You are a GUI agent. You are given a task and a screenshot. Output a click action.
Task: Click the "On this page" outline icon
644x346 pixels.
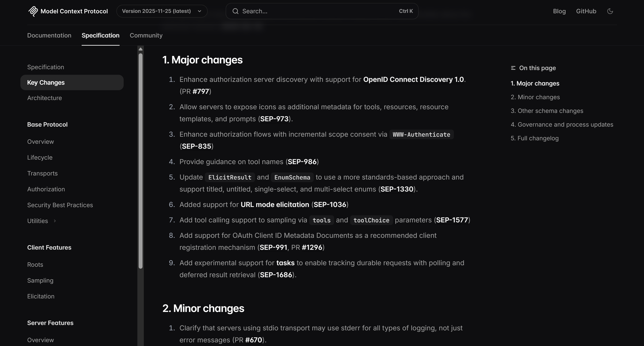tap(513, 68)
